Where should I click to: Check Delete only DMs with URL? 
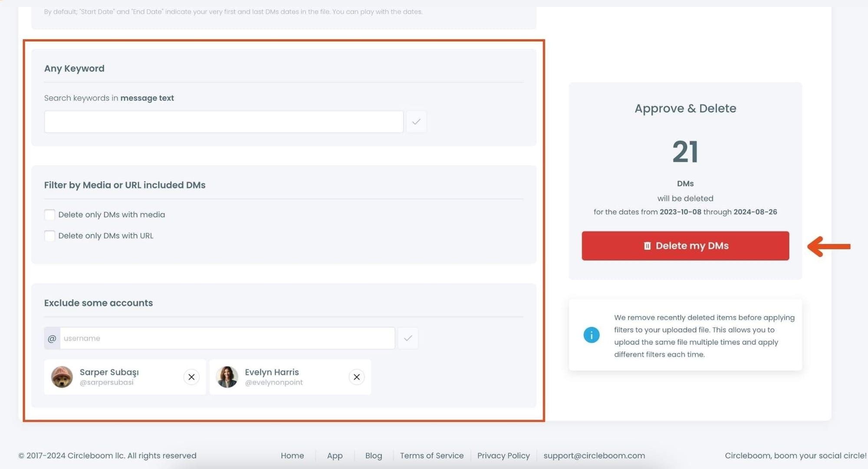click(x=49, y=236)
